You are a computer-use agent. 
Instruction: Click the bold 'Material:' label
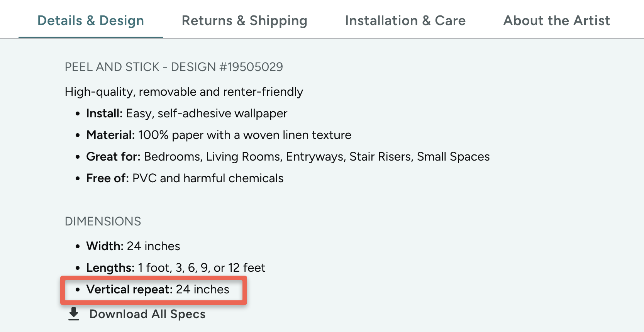pyautogui.click(x=110, y=135)
